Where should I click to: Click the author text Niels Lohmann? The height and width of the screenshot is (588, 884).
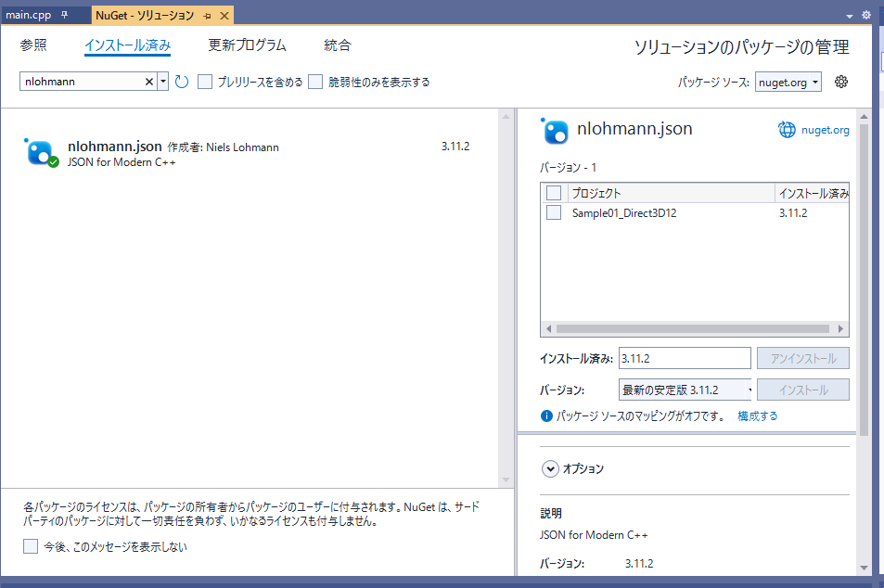pyautogui.click(x=242, y=147)
